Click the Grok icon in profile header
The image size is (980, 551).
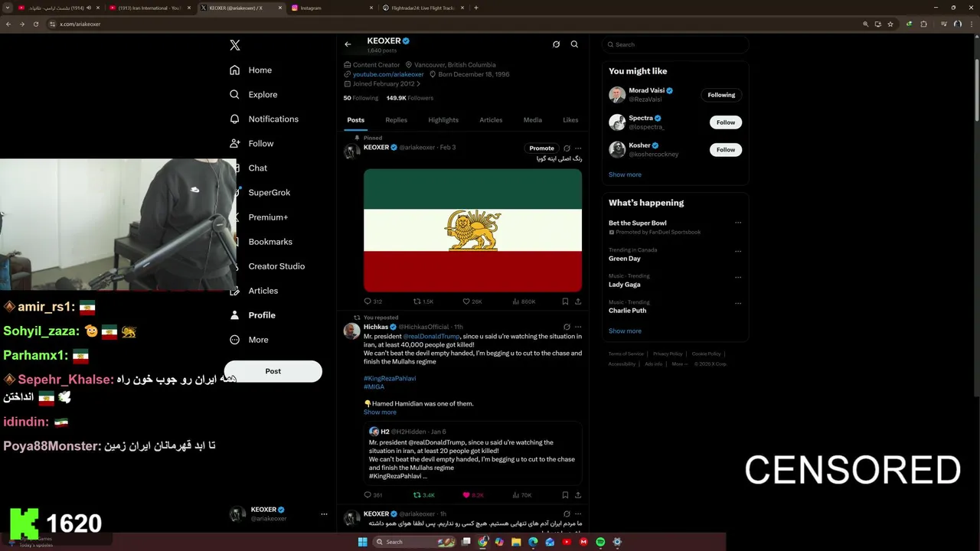click(x=556, y=44)
